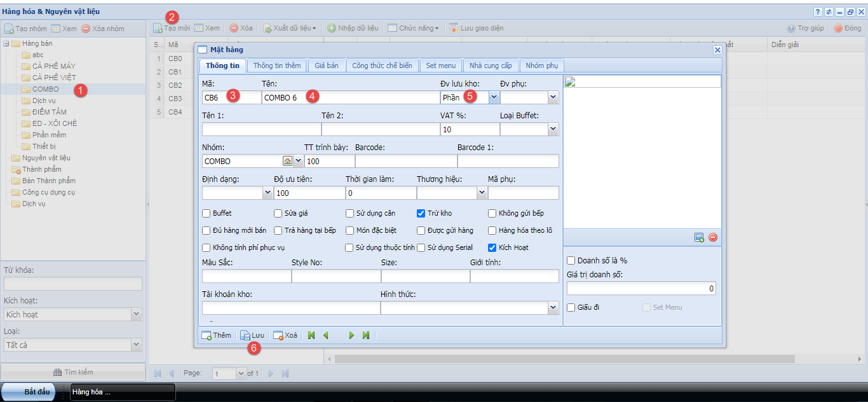
Task: Close the Mặt hàng dialog
Action: click(717, 49)
